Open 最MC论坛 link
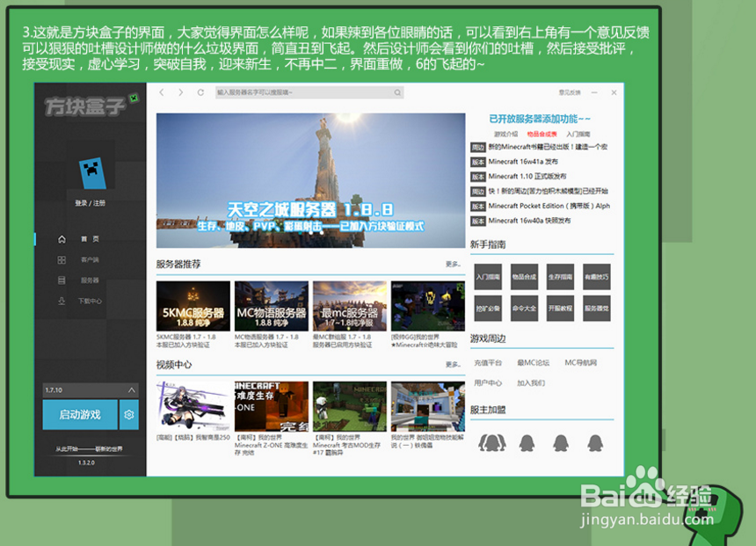Viewport: 756px width, 546px height. click(534, 363)
